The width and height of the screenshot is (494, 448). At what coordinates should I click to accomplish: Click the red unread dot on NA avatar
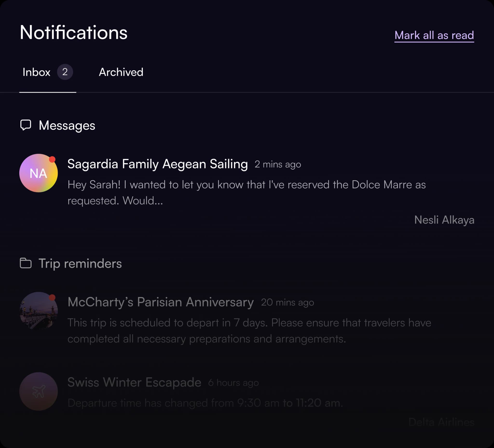(x=52, y=159)
